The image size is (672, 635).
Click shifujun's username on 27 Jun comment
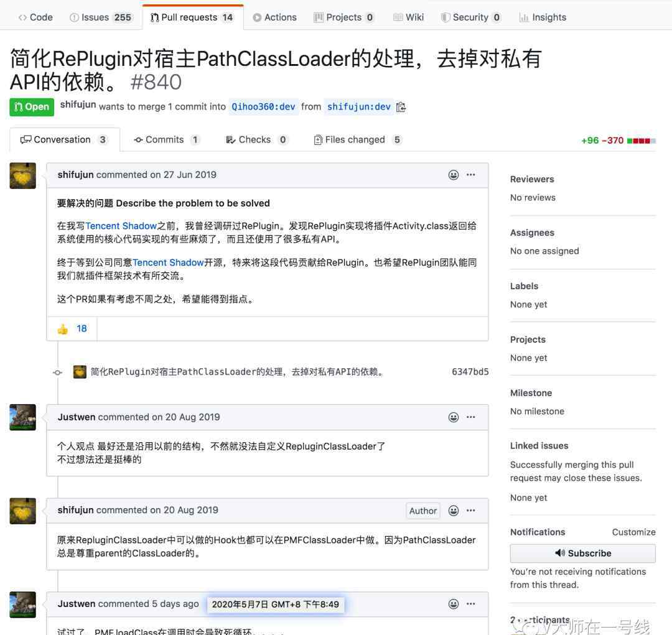click(x=75, y=175)
